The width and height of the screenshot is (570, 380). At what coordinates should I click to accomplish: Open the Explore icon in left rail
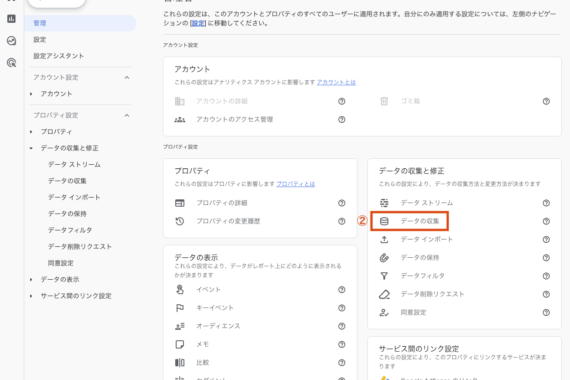coord(11,41)
